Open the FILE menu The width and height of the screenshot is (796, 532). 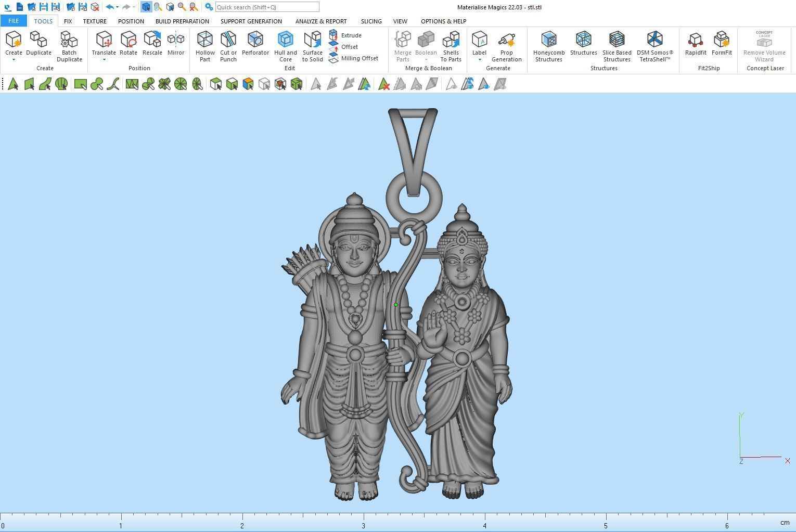(x=14, y=21)
